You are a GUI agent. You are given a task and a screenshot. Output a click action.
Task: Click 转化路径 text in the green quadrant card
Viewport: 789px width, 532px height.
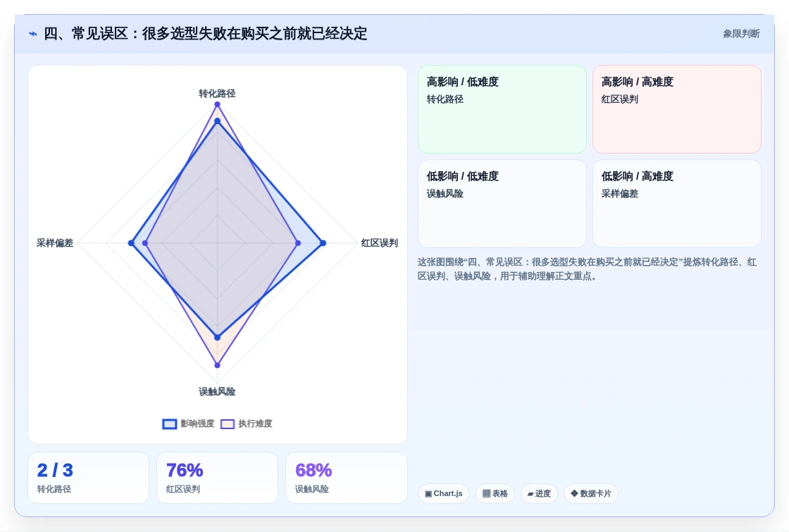[x=445, y=99]
